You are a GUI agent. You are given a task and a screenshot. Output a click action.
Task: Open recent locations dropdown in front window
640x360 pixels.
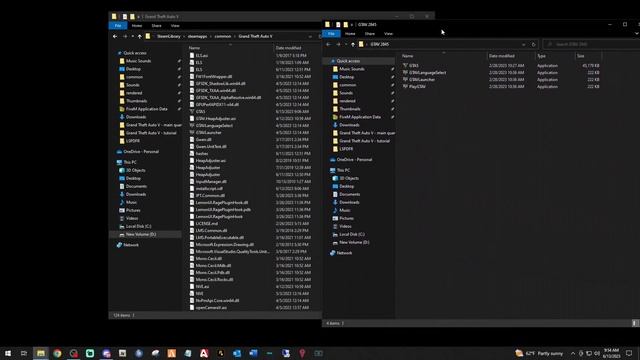coord(346,44)
